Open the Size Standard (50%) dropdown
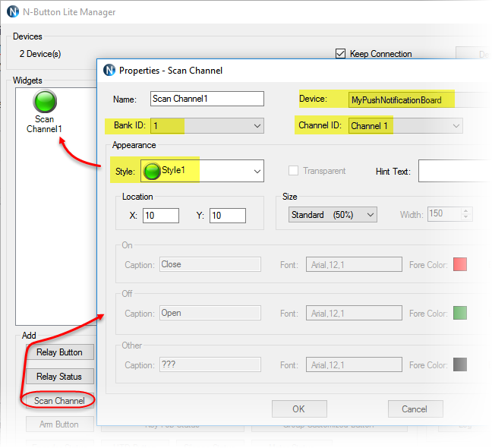The height and width of the screenshot is (448, 492). (333, 215)
